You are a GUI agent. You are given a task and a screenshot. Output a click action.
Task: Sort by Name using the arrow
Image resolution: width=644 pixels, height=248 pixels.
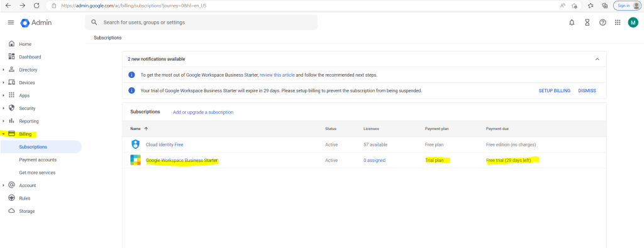tap(146, 129)
